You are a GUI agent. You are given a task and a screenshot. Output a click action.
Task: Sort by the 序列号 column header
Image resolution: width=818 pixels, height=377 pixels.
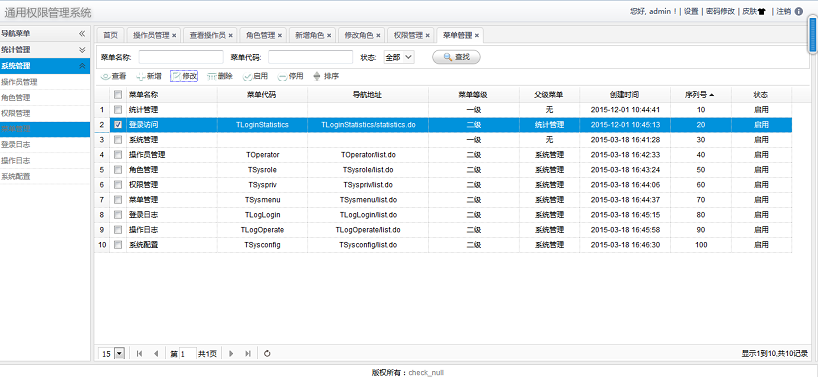tap(700, 95)
